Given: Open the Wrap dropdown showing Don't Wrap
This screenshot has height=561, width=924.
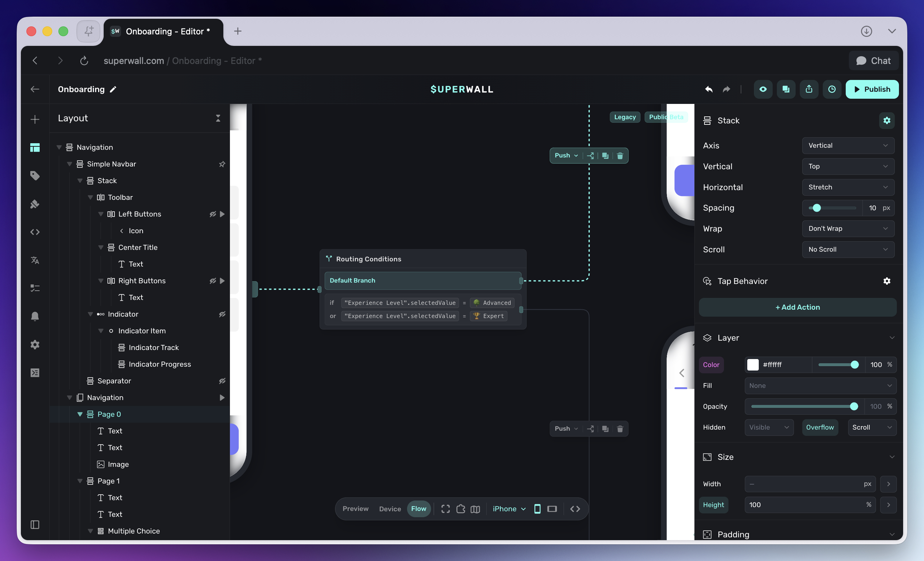Looking at the screenshot, I should pyautogui.click(x=848, y=229).
